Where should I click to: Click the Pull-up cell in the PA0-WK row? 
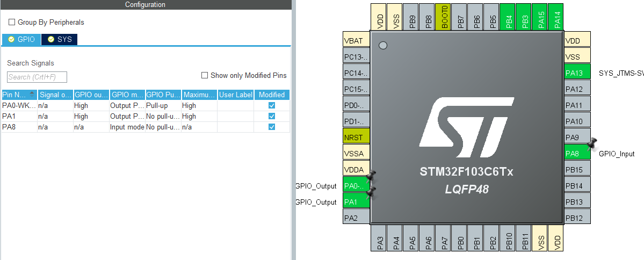[x=163, y=105]
